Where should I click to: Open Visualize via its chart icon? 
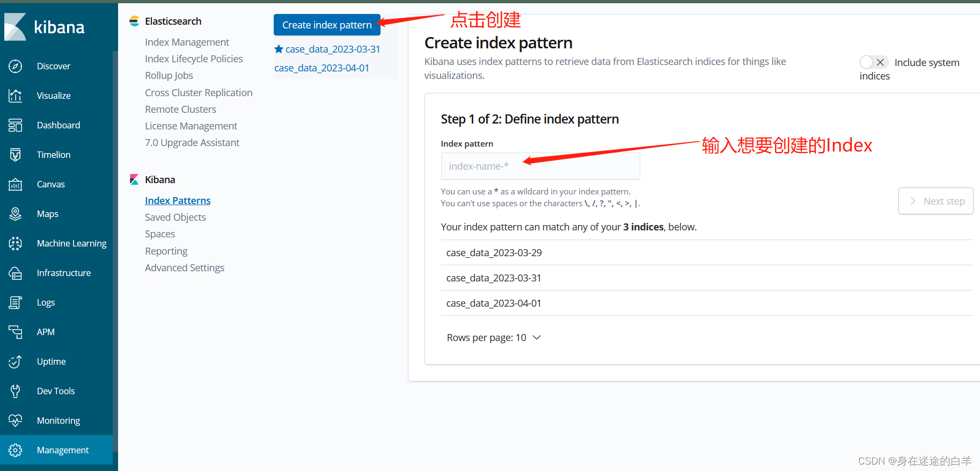(x=16, y=96)
